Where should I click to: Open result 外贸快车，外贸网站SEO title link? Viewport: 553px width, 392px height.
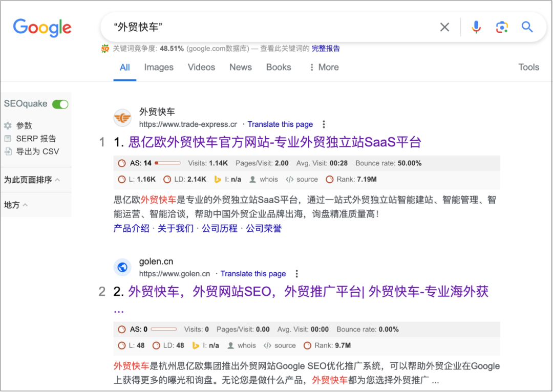coord(308,292)
